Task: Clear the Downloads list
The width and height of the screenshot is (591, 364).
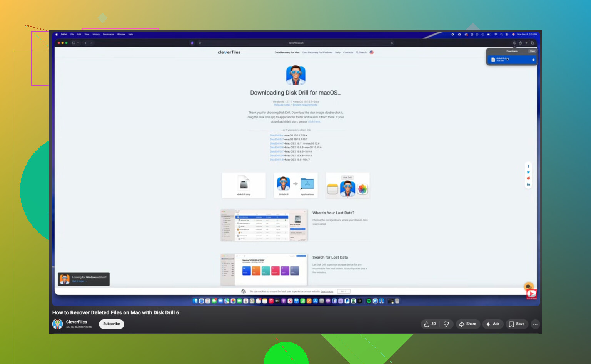Action: pyautogui.click(x=532, y=51)
